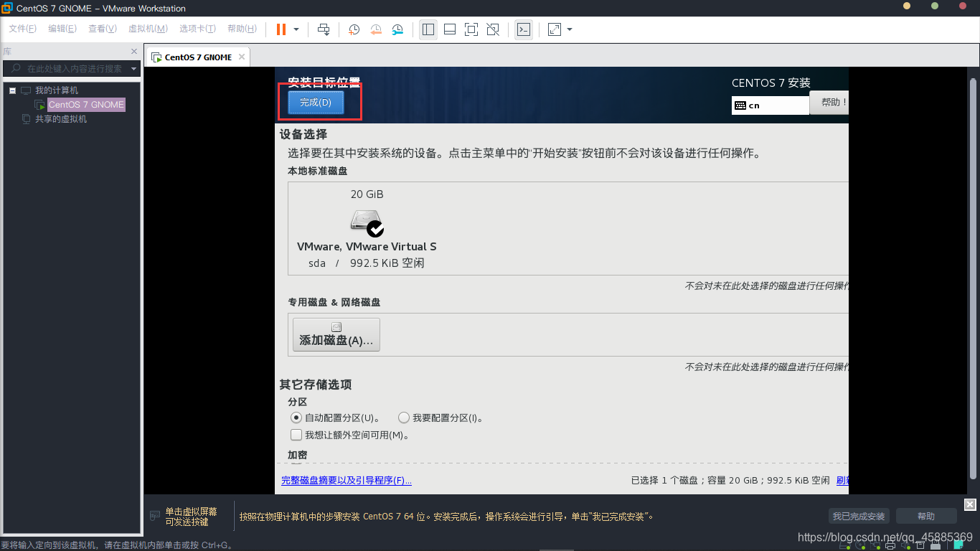980x551 pixels.
Task: Open the 虚拟机(M) menu
Action: click(x=148, y=29)
